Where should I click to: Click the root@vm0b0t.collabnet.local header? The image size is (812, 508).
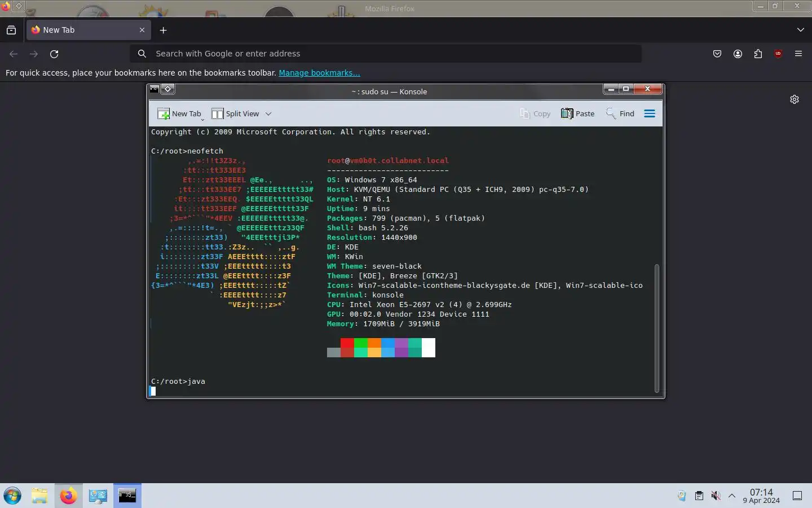(388, 161)
